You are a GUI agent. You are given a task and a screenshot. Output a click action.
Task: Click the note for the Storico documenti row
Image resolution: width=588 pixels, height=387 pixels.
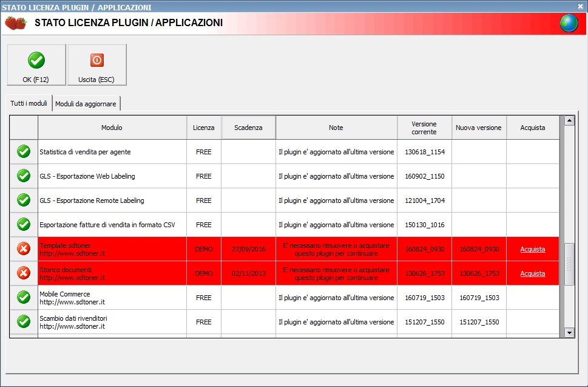336,273
